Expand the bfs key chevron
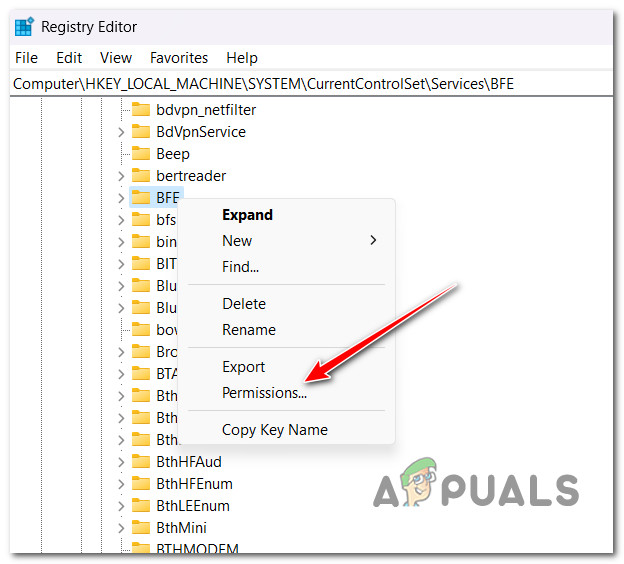The height and width of the screenshot is (564, 624). [x=121, y=220]
